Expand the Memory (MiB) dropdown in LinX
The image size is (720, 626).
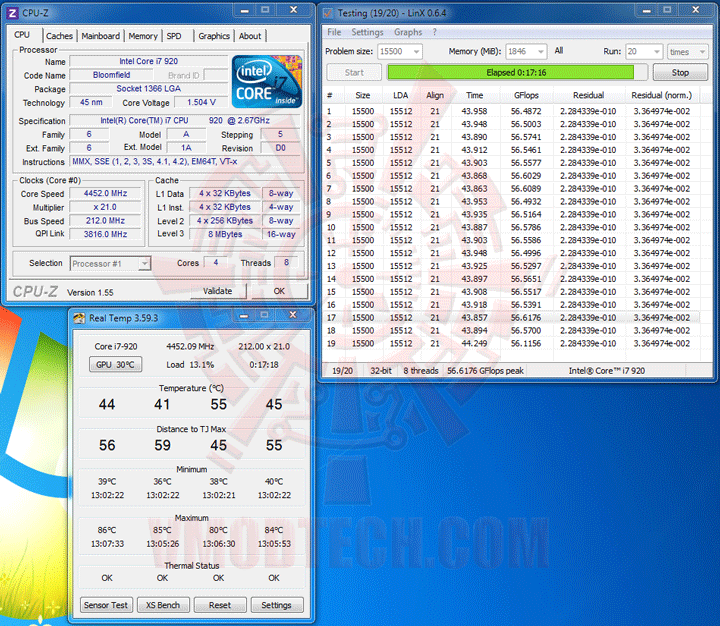[540, 51]
